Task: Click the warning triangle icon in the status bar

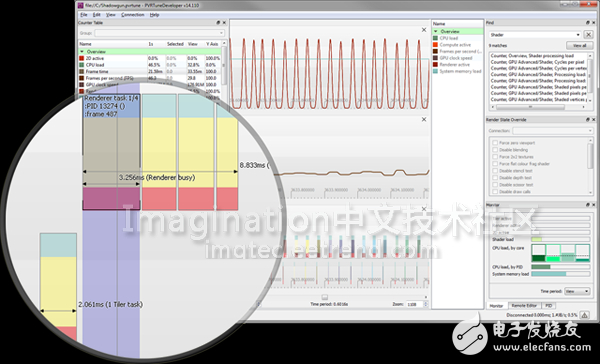Action: point(584,315)
